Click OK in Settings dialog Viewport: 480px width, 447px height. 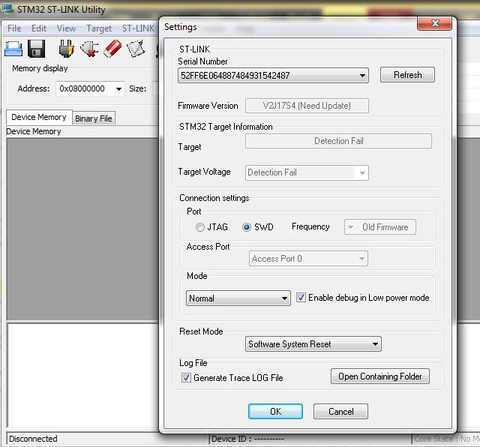275,411
